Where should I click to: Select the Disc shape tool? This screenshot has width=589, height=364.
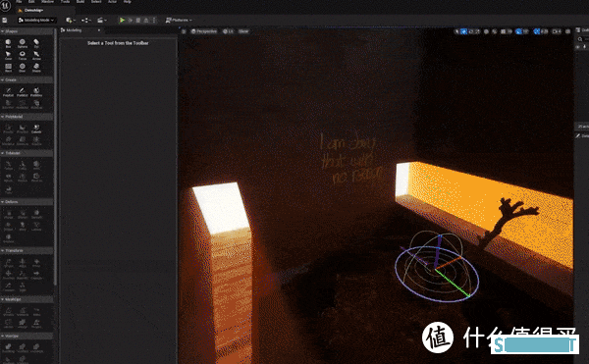point(23,68)
